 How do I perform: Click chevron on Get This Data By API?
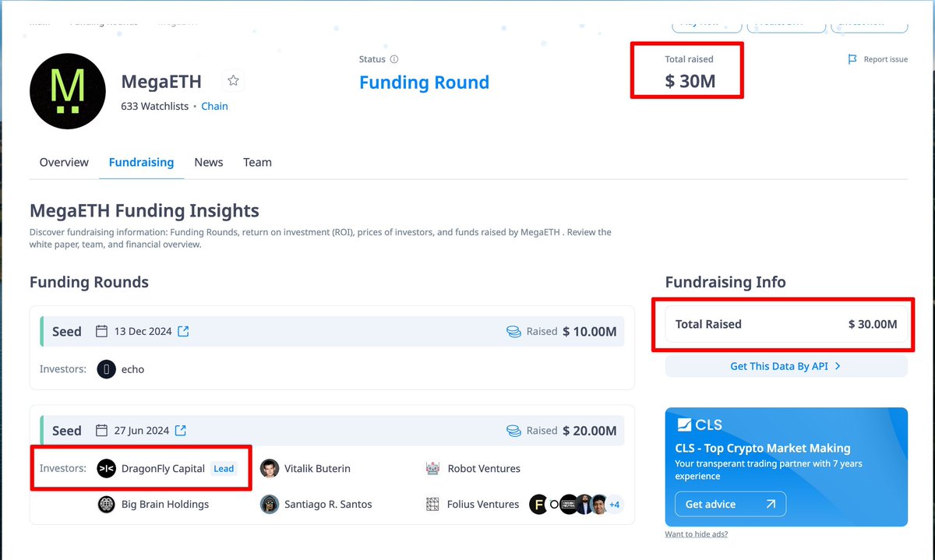coord(838,366)
